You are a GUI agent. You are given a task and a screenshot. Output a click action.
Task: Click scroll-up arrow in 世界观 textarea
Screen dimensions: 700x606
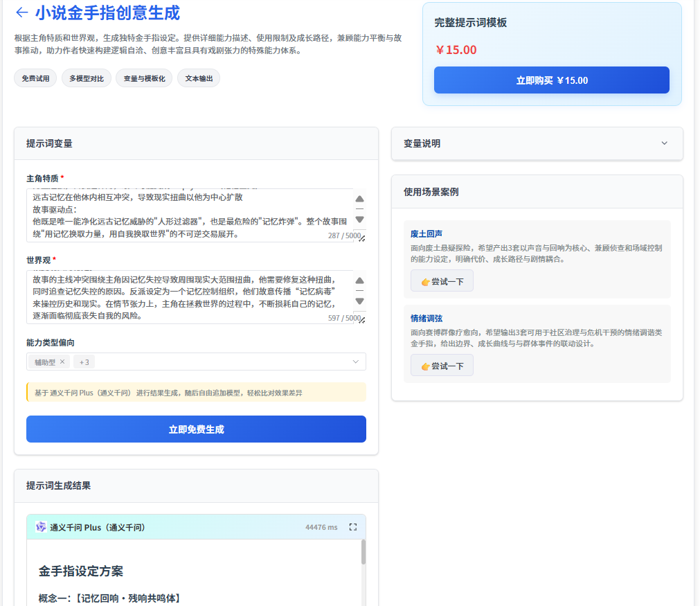click(359, 280)
